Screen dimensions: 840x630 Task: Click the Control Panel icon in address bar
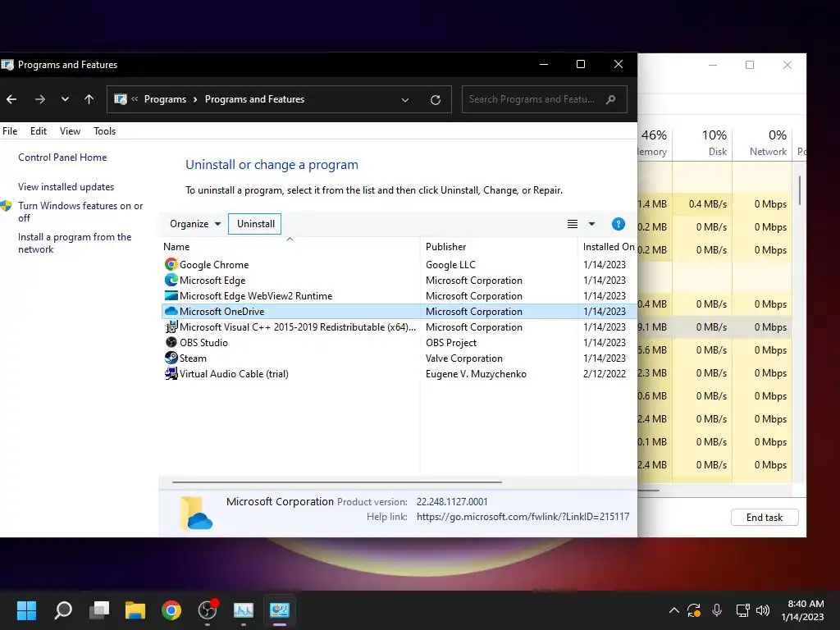coord(121,99)
